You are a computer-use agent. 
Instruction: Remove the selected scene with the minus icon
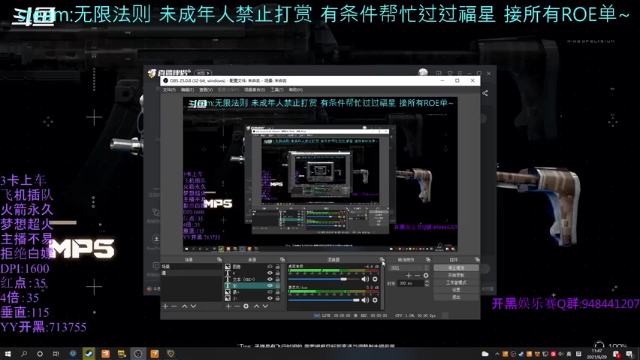coord(174,306)
